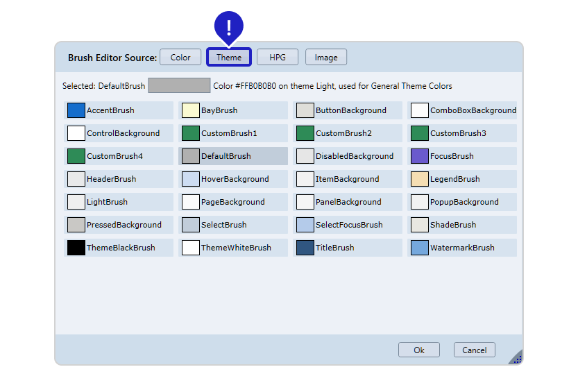Screen dimensions: 578x392
Task: Click the exclamation hint marker above Theme
Action: (228, 27)
